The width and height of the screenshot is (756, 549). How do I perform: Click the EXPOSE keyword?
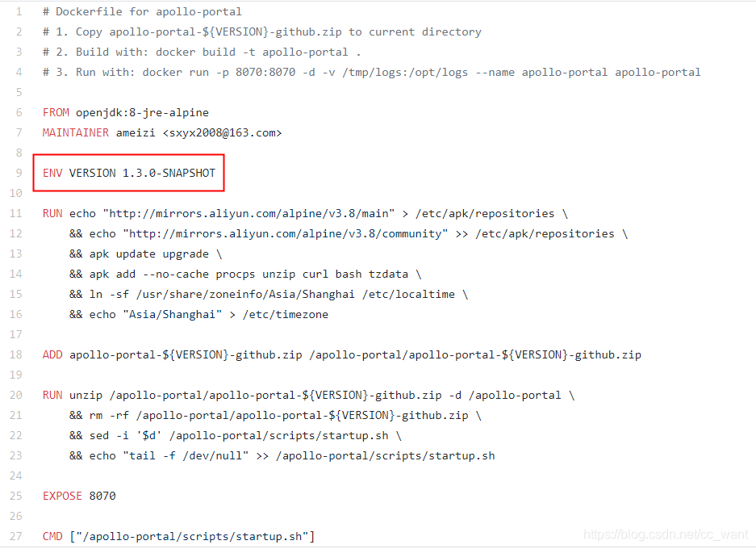click(x=62, y=496)
